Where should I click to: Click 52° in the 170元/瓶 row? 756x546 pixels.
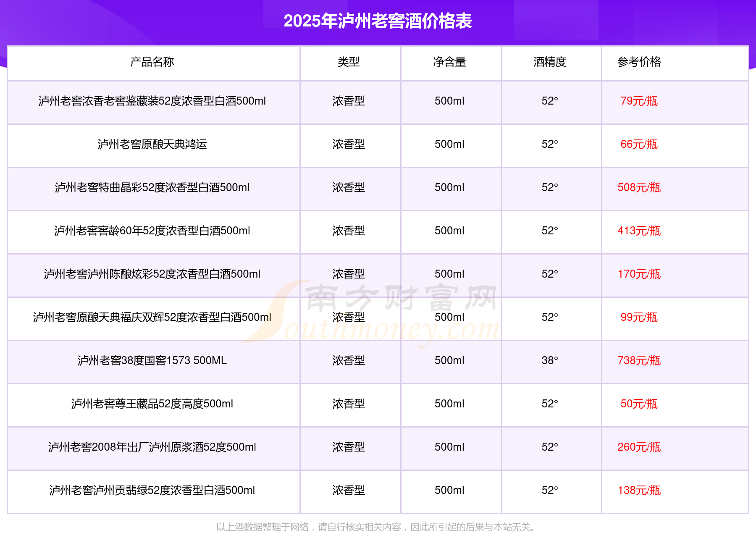550,274
